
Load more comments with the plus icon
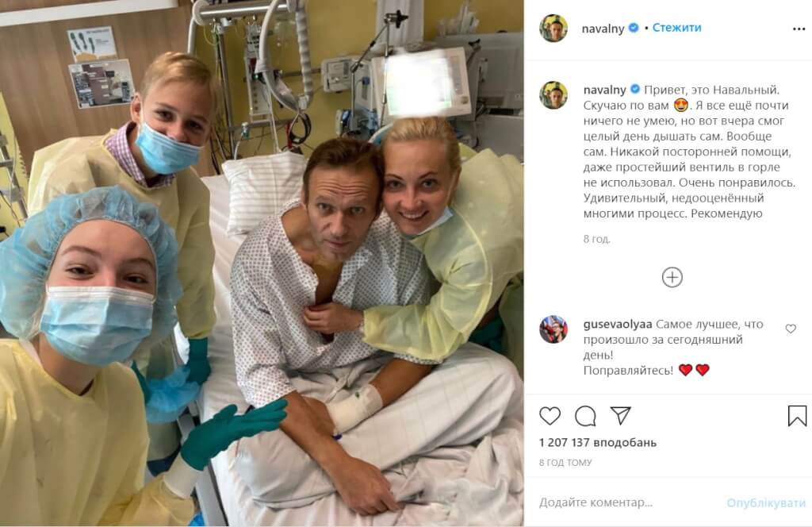tap(672, 277)
